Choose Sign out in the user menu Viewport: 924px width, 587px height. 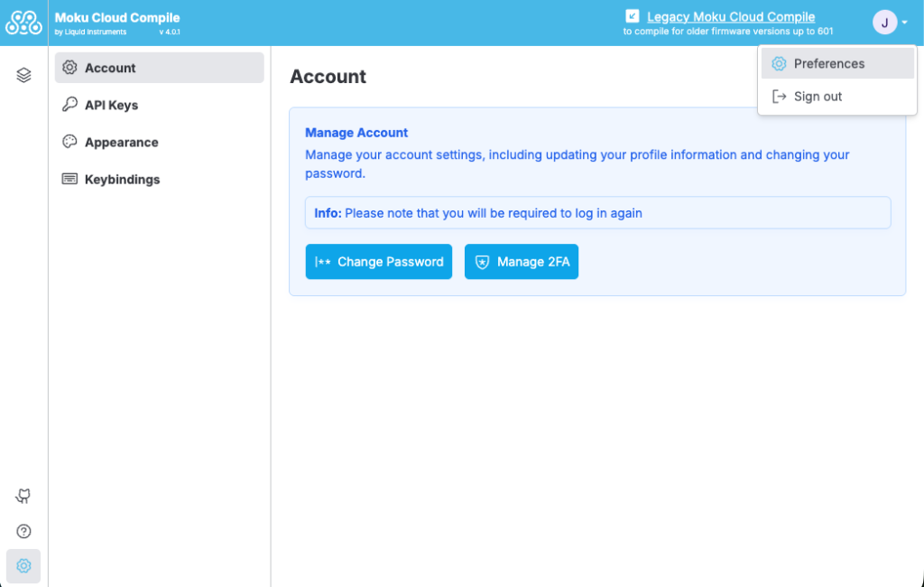(818, 97)
